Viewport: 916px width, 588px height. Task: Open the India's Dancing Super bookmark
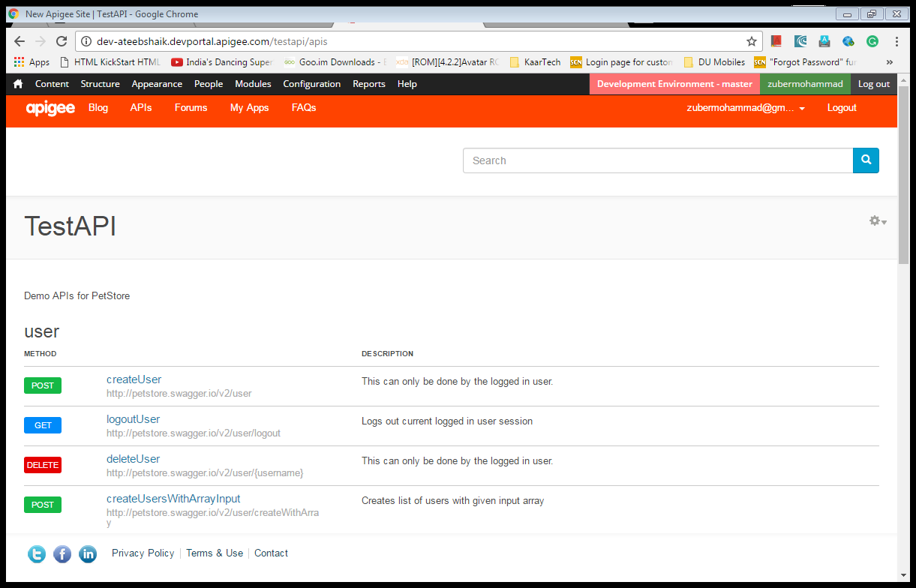222,62
